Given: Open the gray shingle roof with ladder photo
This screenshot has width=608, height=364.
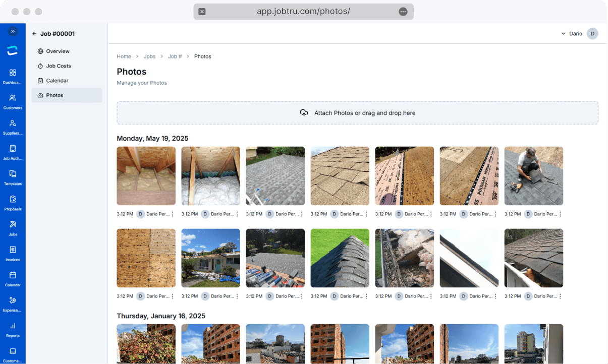Looking at the screenshot, I should coord(275,176).
